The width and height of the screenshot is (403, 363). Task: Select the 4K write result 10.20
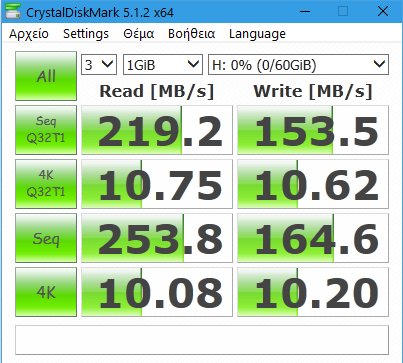pos(313,292)
